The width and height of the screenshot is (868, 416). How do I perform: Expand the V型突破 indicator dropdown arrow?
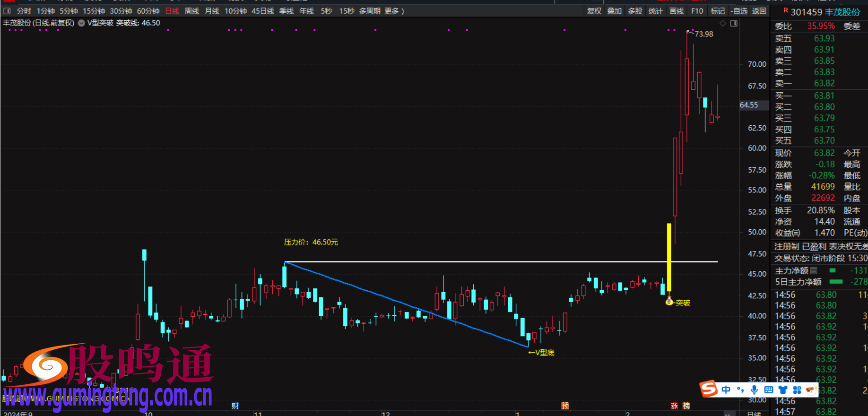(x=81, y=23)
